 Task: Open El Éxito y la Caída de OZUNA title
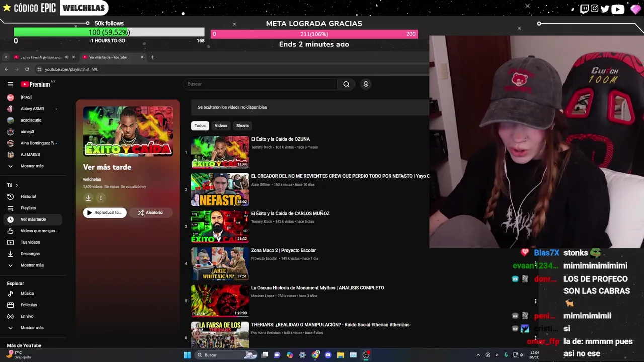tap(280, 139)
